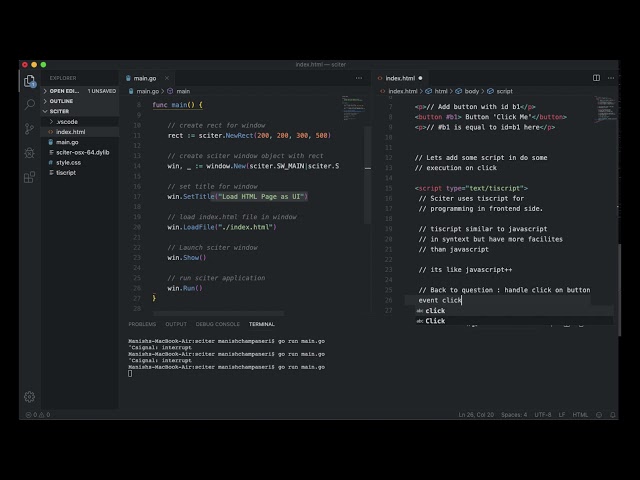Screen dimensions: 640x480
Task: Click index.html editor minimap
Action: pyautogui.click(x=605, y=109)
